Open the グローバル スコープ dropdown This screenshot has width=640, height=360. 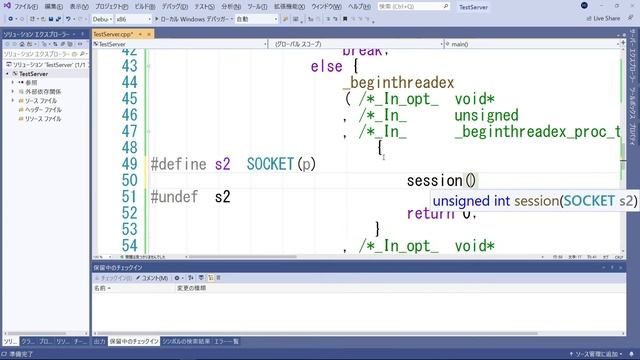coord(356,44)
